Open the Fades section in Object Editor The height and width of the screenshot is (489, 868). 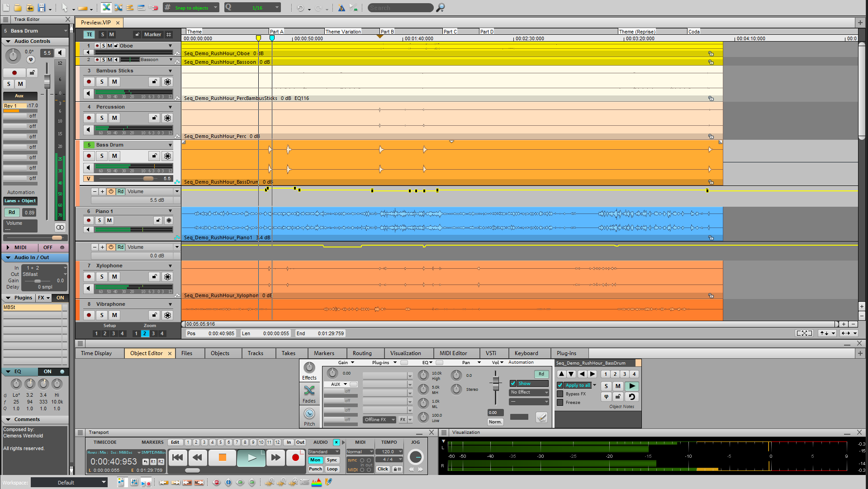(x=309, y=394)
